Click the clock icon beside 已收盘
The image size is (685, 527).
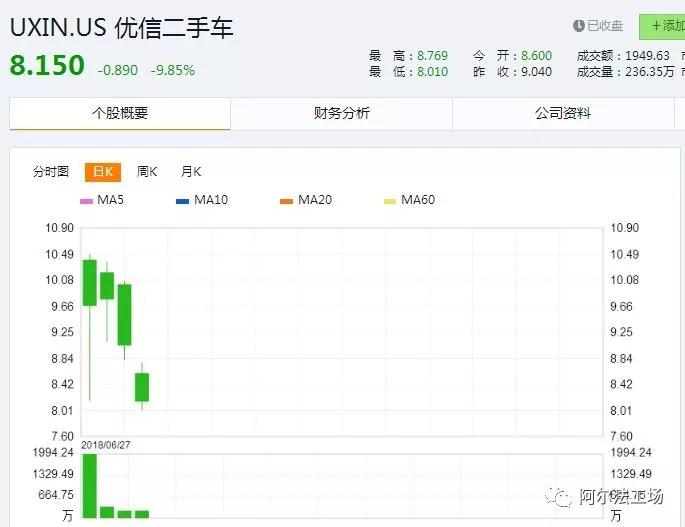tap(578, 26)
